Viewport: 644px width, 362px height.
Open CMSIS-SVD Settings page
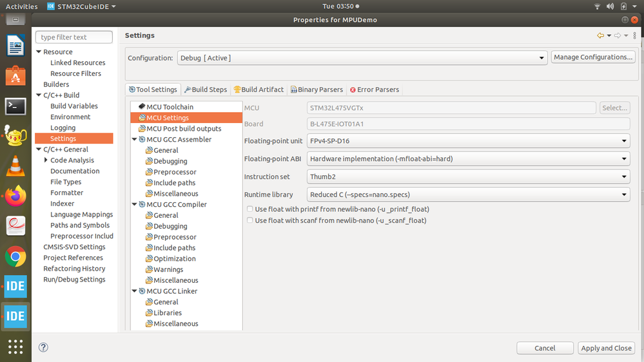pyautogui.click(x=74, y=247)
